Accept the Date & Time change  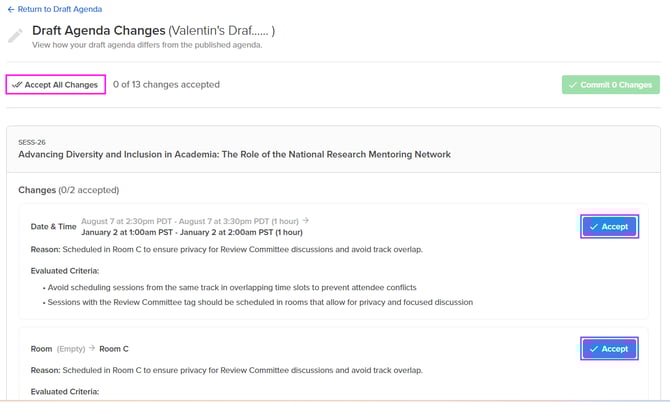tap(609, 227)
